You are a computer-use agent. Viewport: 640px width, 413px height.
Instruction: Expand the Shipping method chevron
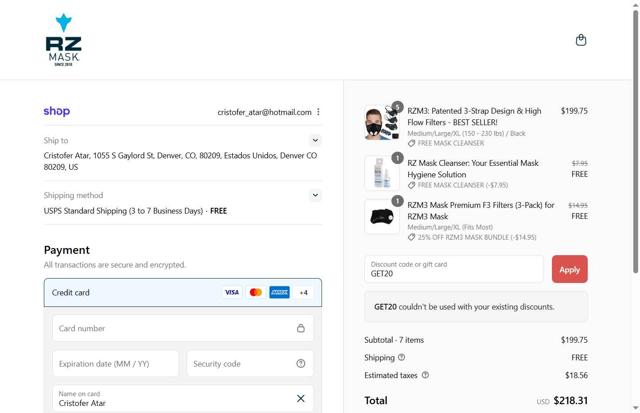pyautogui.click(x=315, y=195)
